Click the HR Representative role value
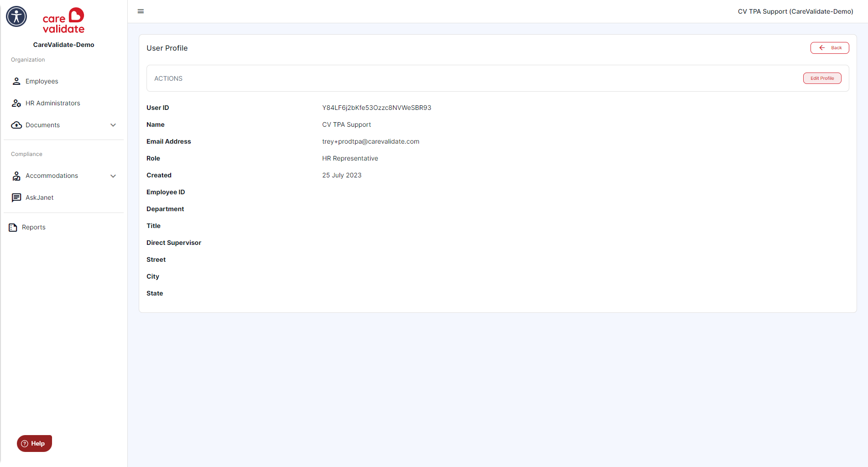868x467 pixels. tap(350, 158)
